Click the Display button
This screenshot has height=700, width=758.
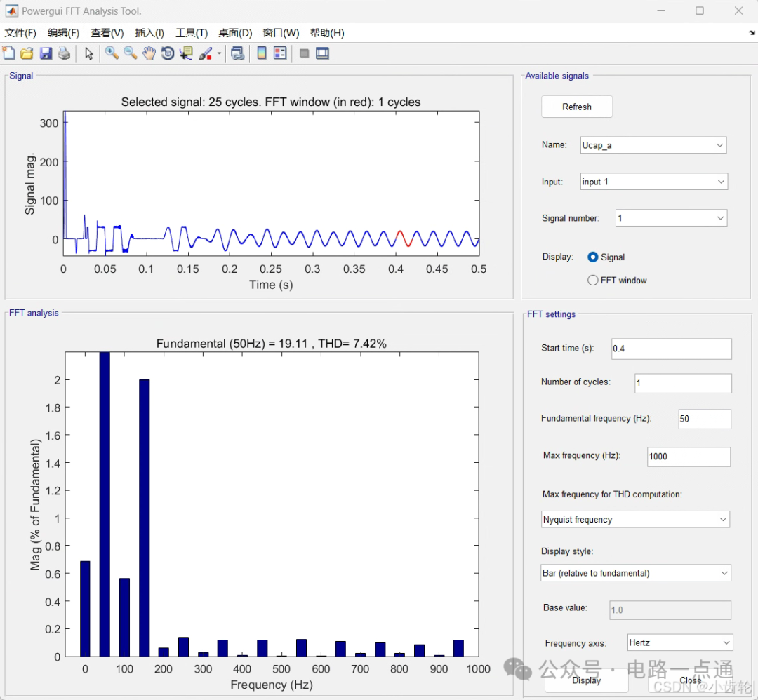(x=586, y=680)
